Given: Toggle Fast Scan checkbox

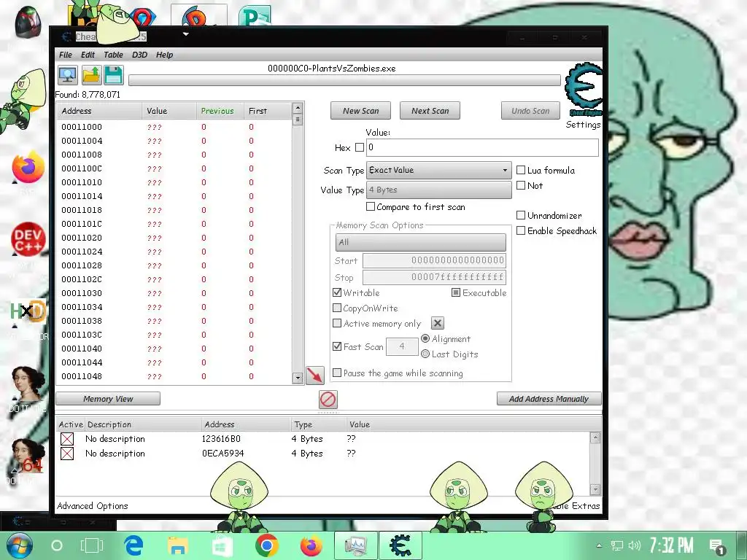Looking at the screenshot, I should (337, 346).
